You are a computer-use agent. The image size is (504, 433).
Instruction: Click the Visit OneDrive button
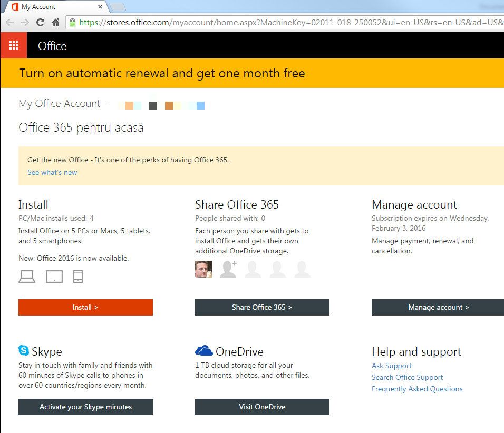coord(263,407)
